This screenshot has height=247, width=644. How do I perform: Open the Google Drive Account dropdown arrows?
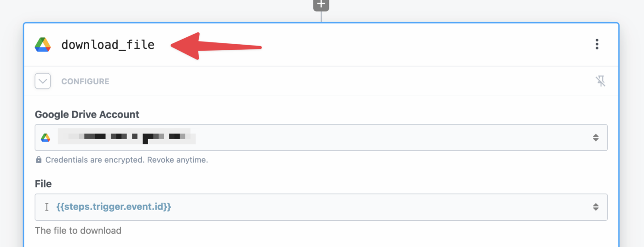596,137
